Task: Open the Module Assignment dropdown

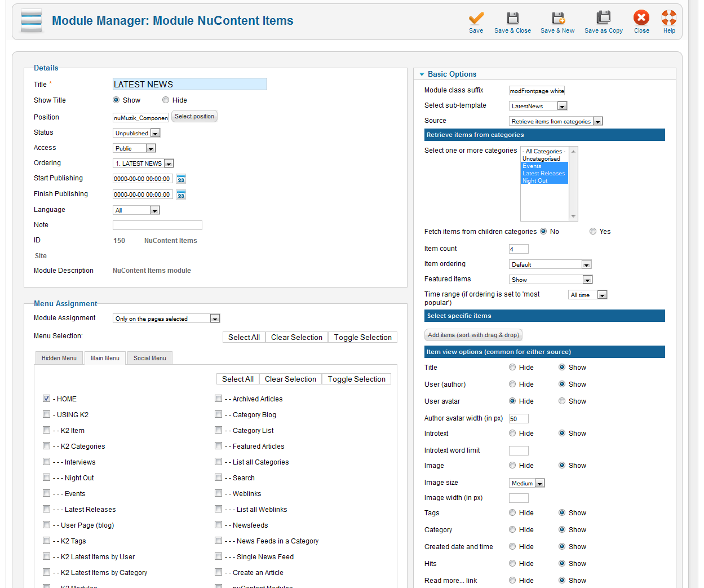Action: [x=166, y=319]
